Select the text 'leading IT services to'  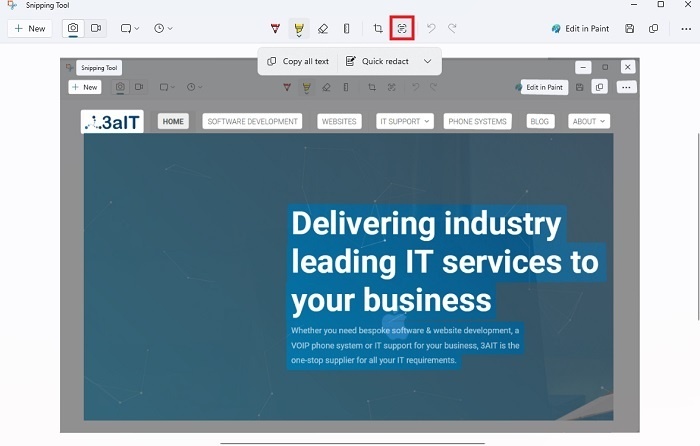click(x=445, y=262)
